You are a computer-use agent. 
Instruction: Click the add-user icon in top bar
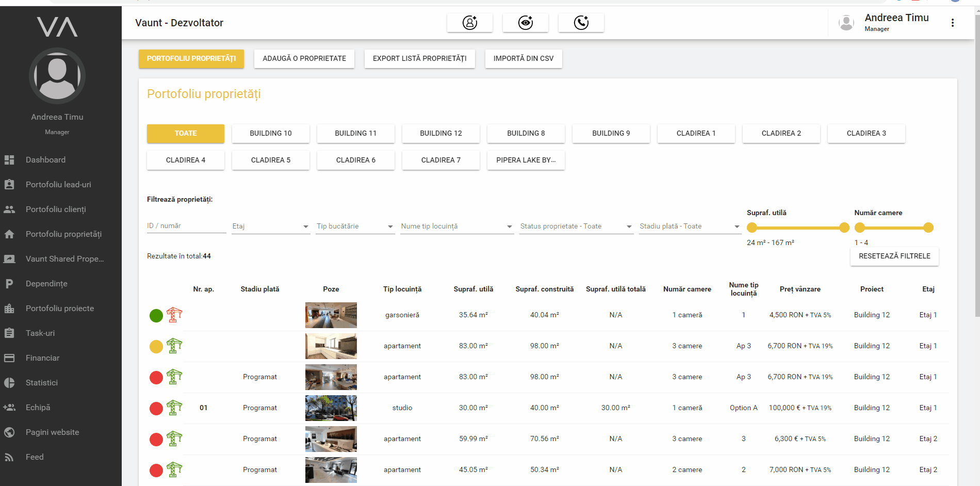(469, 23)
